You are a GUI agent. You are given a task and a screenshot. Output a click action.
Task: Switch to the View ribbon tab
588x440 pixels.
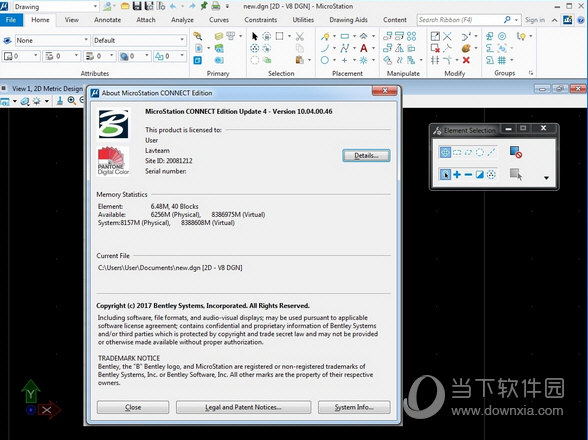coord(72,20)
